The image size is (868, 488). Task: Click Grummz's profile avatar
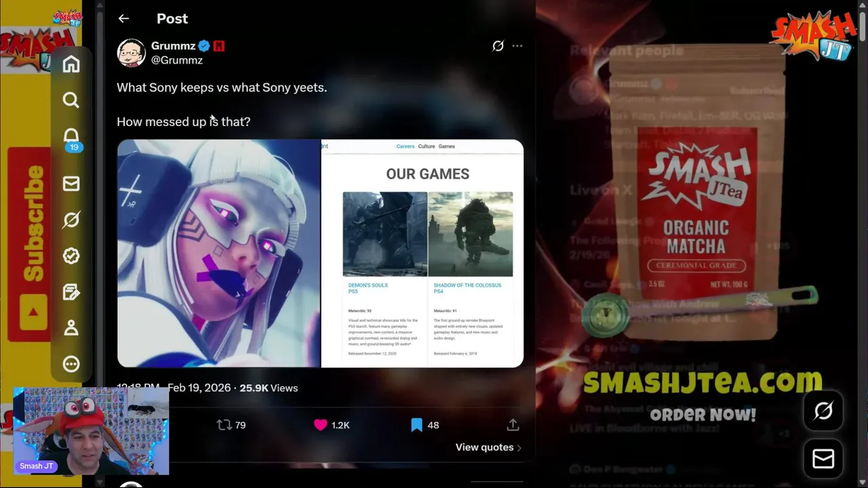pyautogui.click(x=131, y=53)
